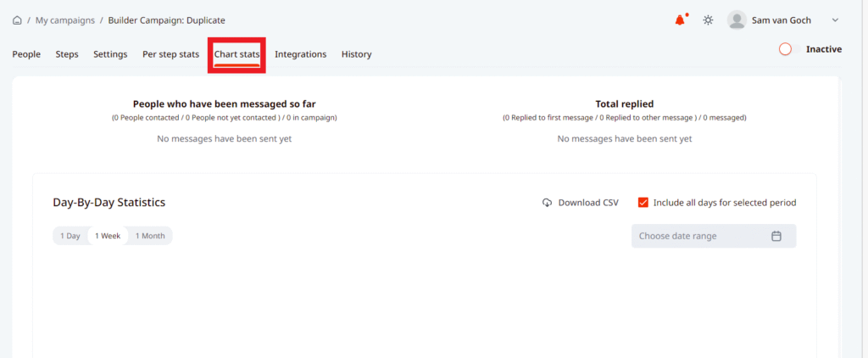Click the home icon in breadcrumb

pyautogui.click(x=17, y=20)
